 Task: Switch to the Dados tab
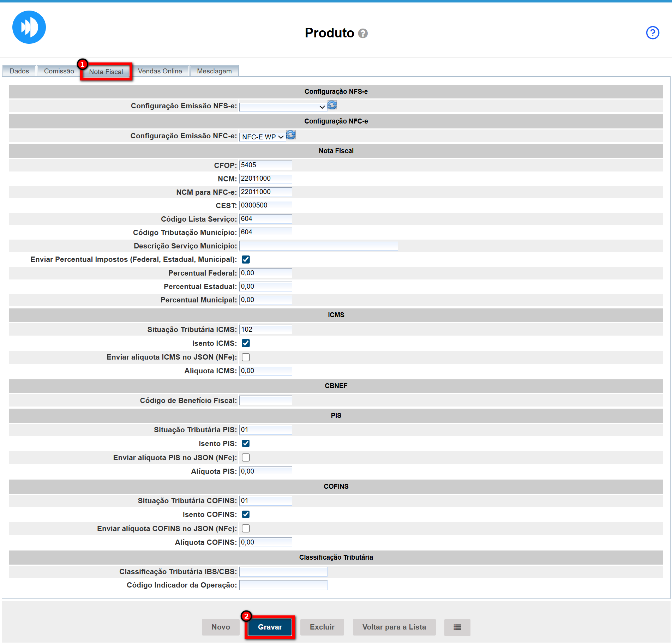[19, 71]
